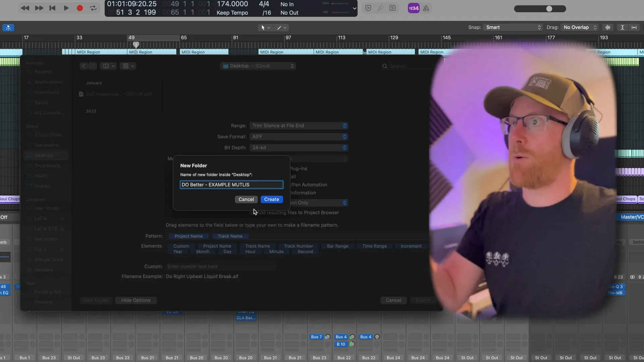This screenshot has height=362, width=644.
Task: Select Documents in the sidebar
Action: tap(47, 145)
